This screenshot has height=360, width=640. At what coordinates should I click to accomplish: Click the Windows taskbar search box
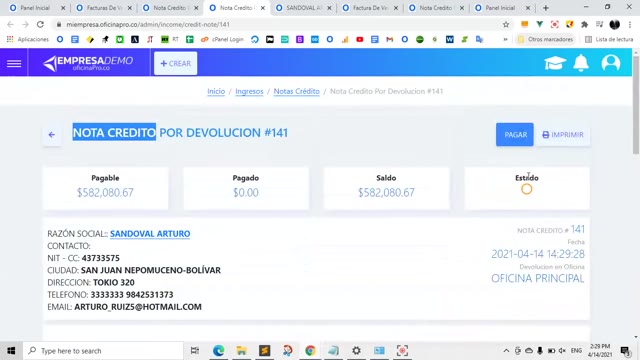click(x=103, y=351)
